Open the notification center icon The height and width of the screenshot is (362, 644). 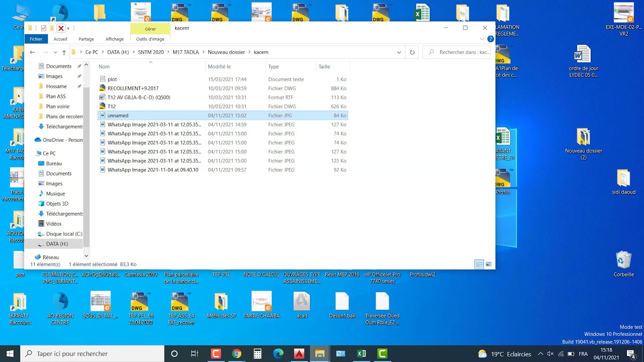(x=631, y=354)
